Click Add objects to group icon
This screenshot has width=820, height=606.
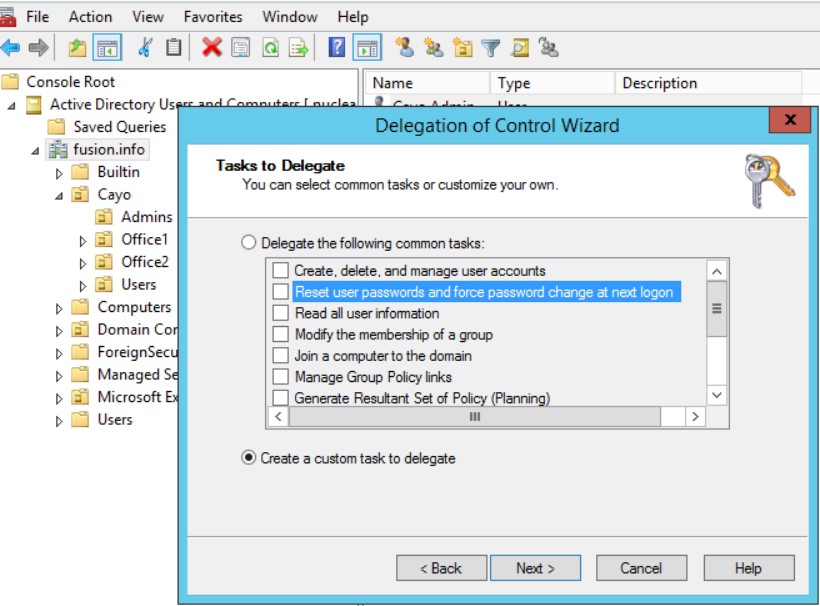(549, 48)
